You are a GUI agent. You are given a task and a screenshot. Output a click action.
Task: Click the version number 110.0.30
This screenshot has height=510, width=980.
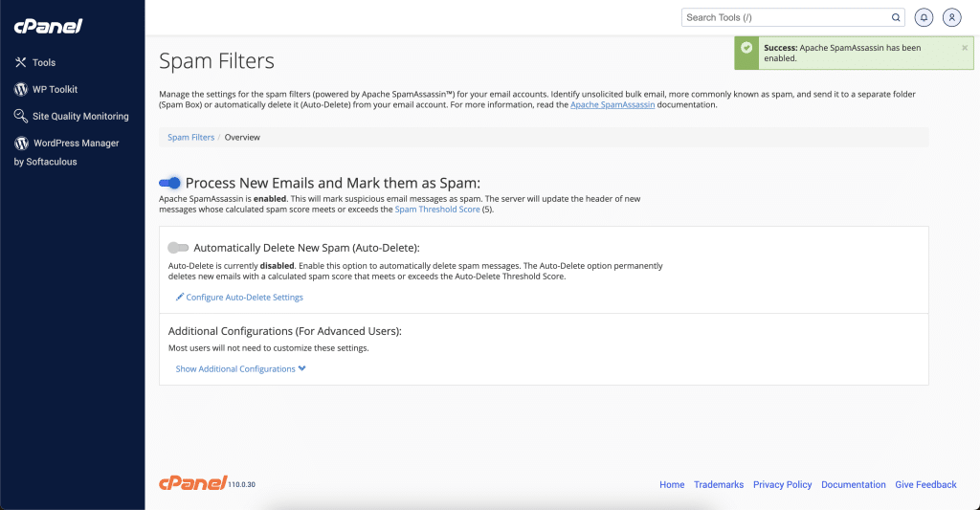point(242,484)
